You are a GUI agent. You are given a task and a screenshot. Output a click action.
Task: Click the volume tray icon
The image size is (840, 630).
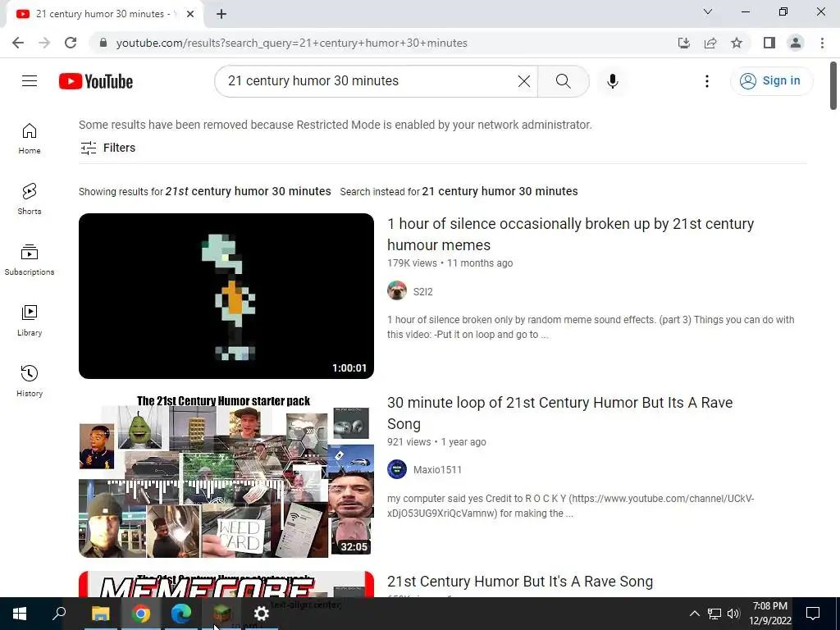click(733, 614)
